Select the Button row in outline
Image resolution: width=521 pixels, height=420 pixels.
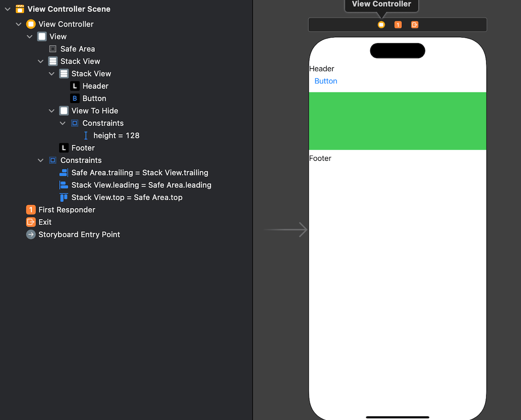pyautogui.click(x=126, y=98)
